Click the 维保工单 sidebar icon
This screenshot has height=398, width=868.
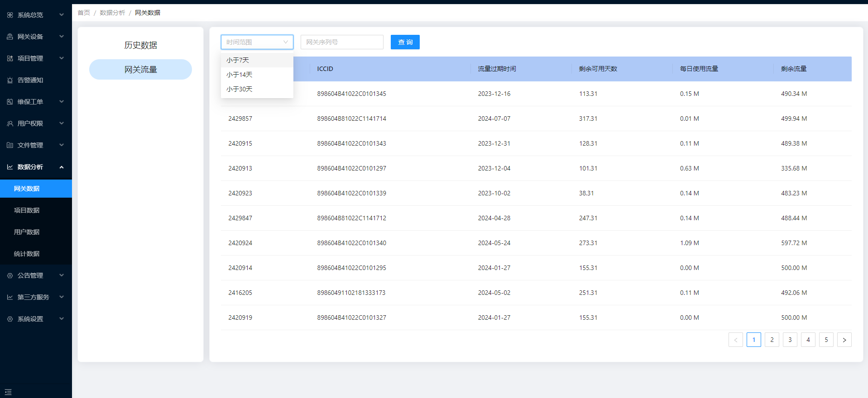click(x=10, y=102)
